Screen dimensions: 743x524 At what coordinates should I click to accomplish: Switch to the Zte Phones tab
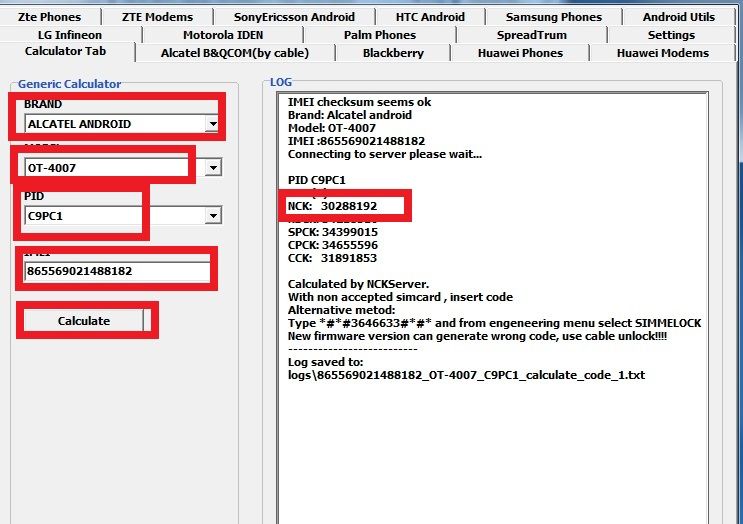point(49,17)
